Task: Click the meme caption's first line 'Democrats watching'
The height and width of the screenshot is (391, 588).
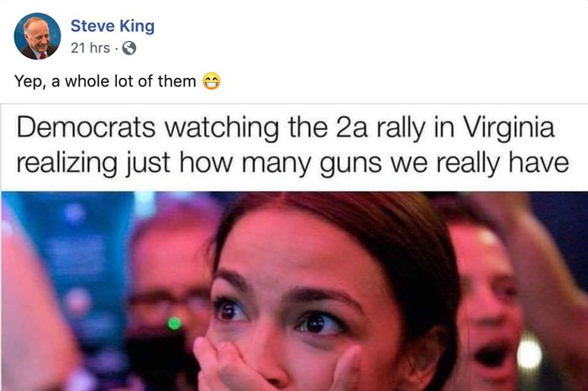Action: [148, 128]
